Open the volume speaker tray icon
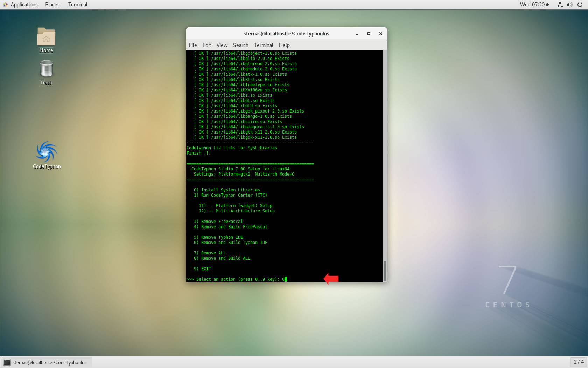The width and height of the screenshot is (588, 368). point(570,5)
